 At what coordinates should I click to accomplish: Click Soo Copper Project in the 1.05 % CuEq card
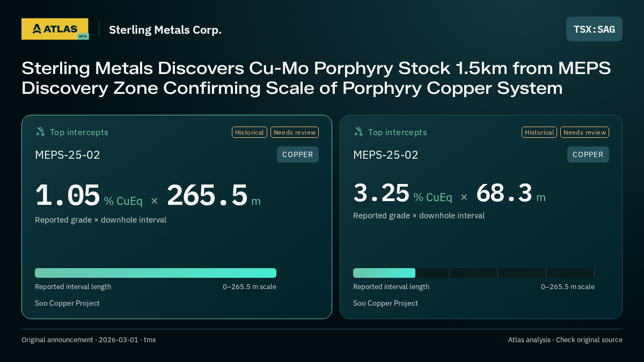67,303
